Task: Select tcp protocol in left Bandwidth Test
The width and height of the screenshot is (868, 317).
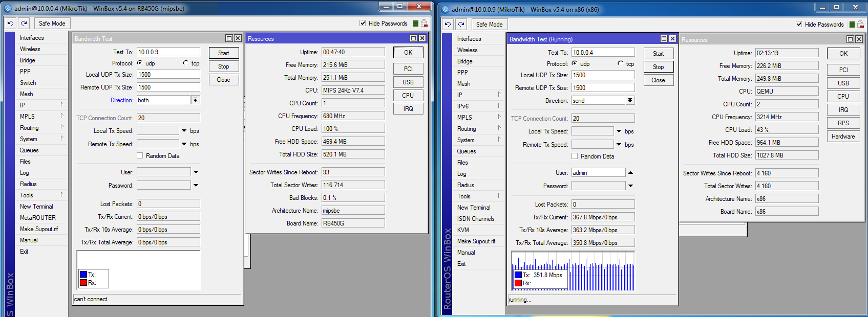Action: pos(185,63)
